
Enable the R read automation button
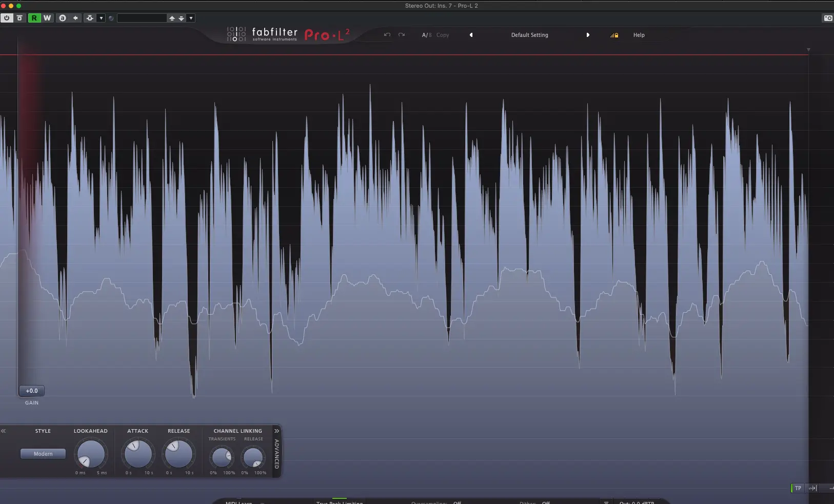tap(34, 18)
